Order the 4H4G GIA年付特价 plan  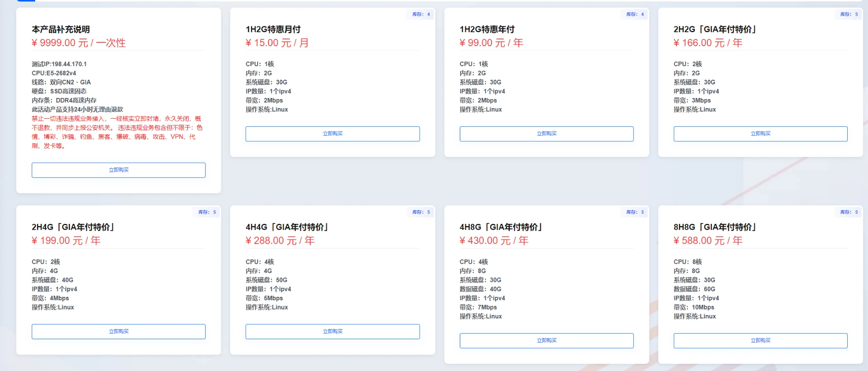[x=332, y=332]
